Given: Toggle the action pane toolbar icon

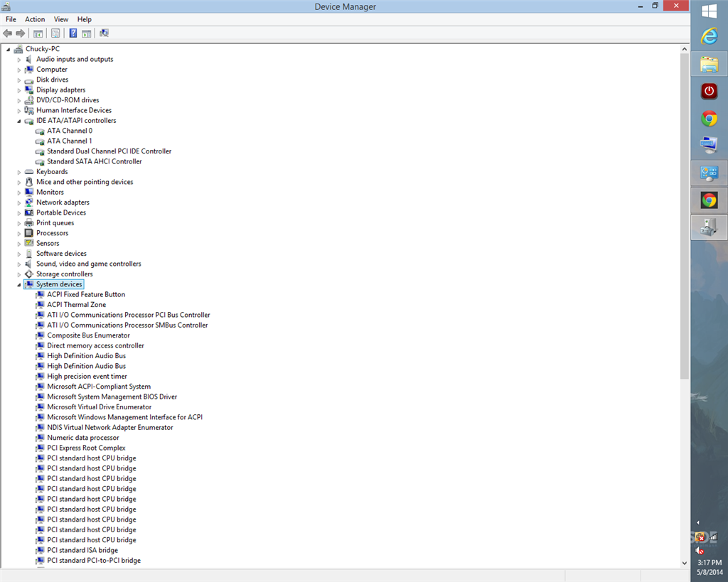Looking at the screenshot, I should (86, 33).
